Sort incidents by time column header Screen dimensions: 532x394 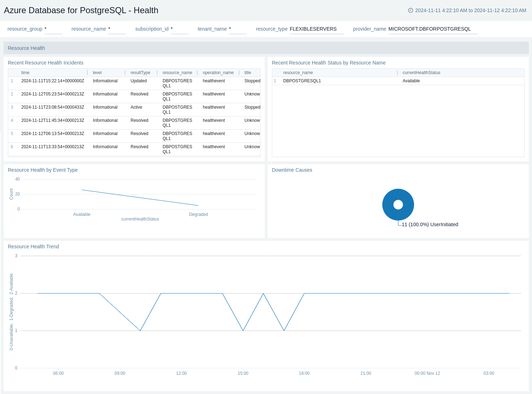[25, 73]
